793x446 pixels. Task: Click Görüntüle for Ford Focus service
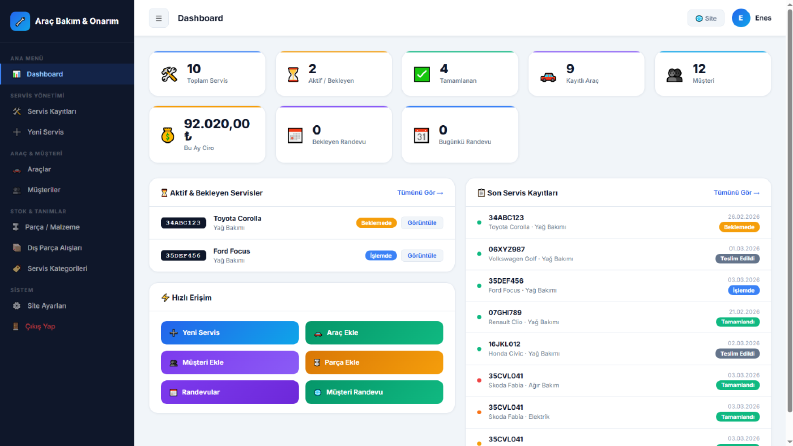pos(422,256)
